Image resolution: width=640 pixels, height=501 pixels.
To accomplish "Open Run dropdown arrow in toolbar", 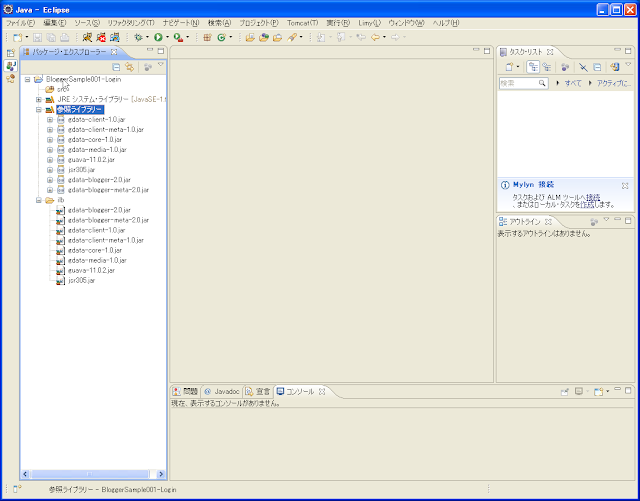I will (167, 38).
